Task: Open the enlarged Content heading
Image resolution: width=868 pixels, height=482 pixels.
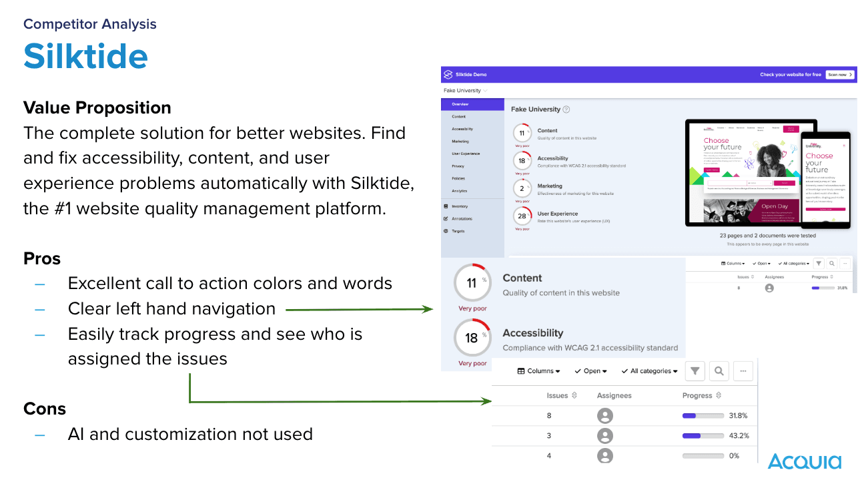Action: (x=522, y=278)
